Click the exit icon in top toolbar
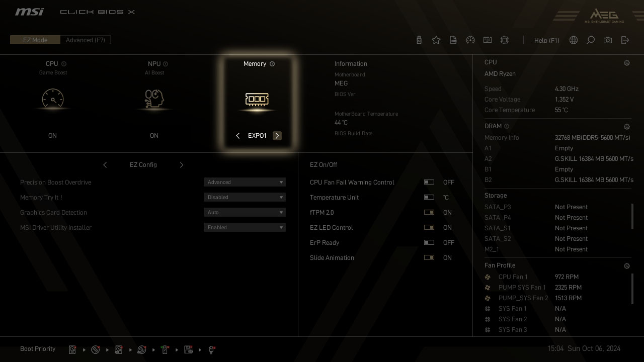Screen dimensions: 644x362 coord(625,40)
